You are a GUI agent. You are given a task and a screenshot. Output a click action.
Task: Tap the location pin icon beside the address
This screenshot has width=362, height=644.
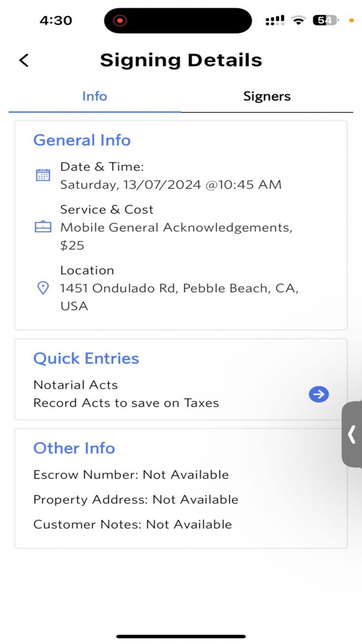pyautogui.click(x=43, y=288)
